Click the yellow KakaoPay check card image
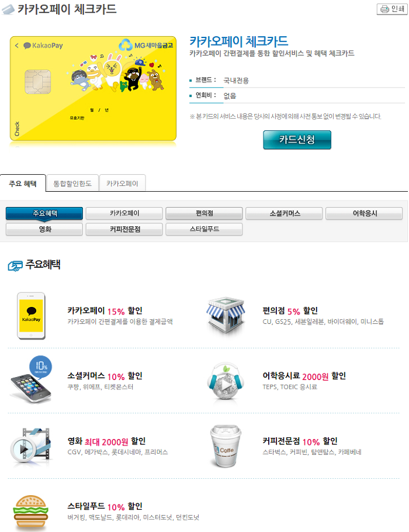409x532 pixels. [x=93, y=88]
